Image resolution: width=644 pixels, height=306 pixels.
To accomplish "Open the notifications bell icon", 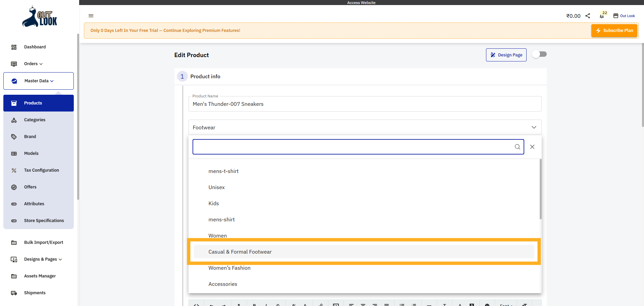I will 602,16.
